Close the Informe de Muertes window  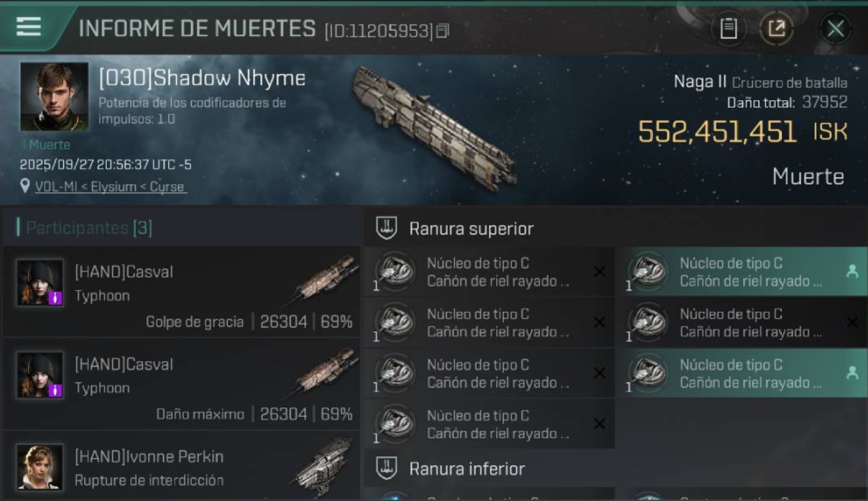(835, 29)
